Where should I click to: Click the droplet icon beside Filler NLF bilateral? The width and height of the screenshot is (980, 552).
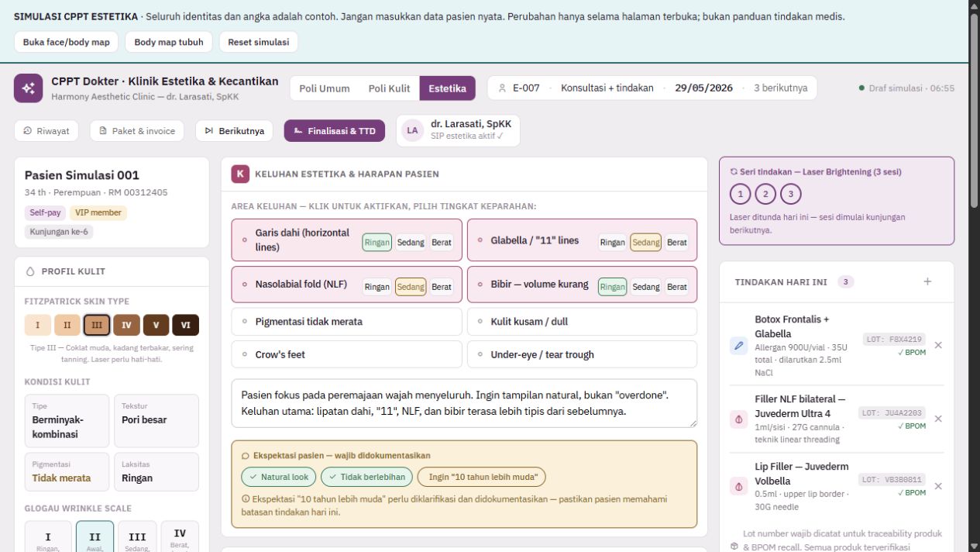click(738, 419)
